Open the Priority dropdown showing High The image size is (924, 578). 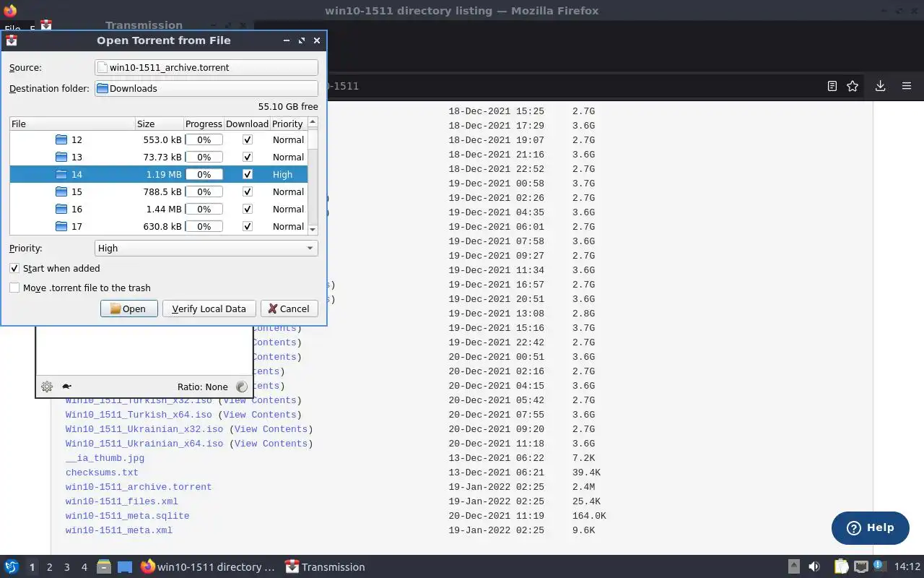coord(206,248)
